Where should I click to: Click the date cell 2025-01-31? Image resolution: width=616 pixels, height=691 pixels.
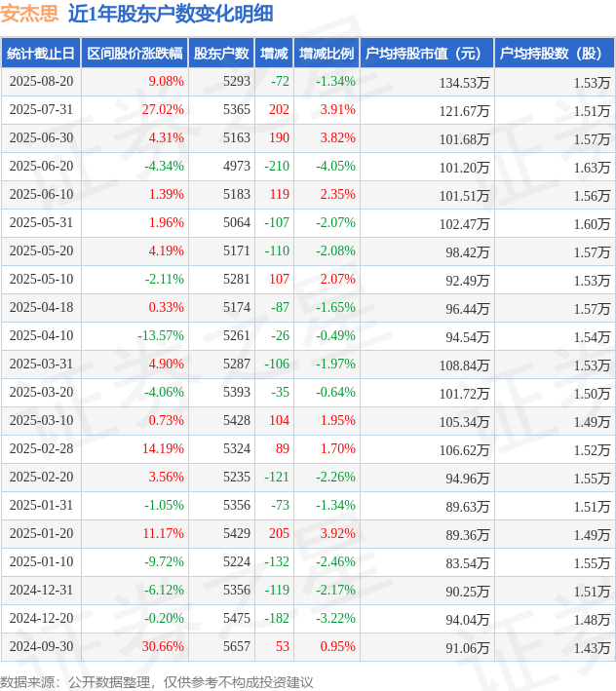tap(41, 505)
